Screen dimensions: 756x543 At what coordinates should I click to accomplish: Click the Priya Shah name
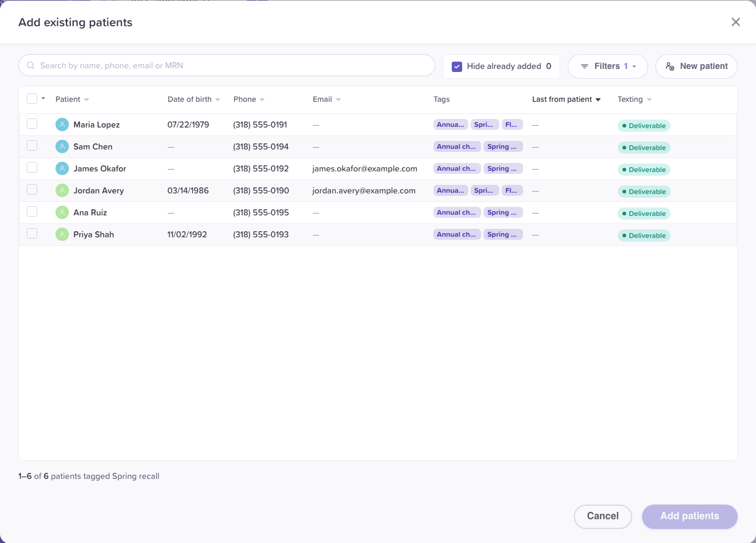[x=94, y=234]
